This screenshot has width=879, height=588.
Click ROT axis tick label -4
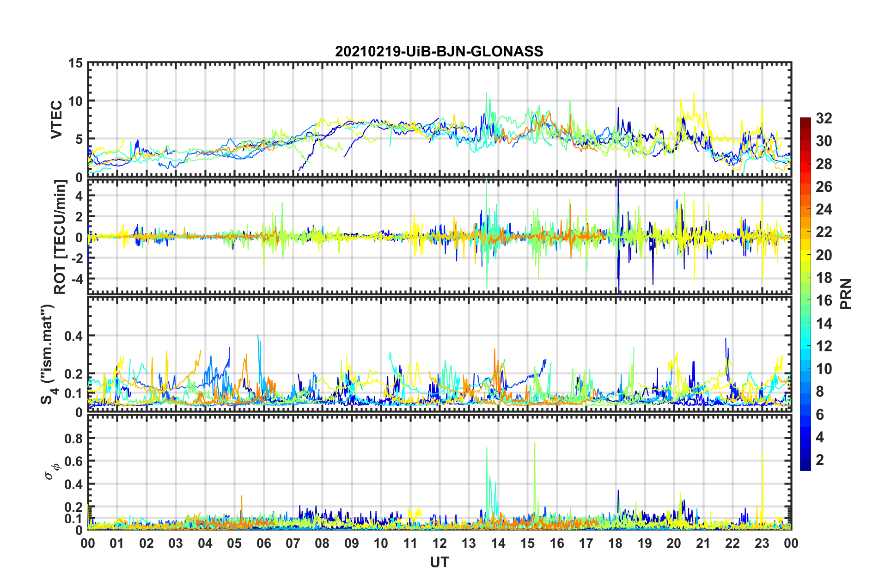[x=77, y=279]
